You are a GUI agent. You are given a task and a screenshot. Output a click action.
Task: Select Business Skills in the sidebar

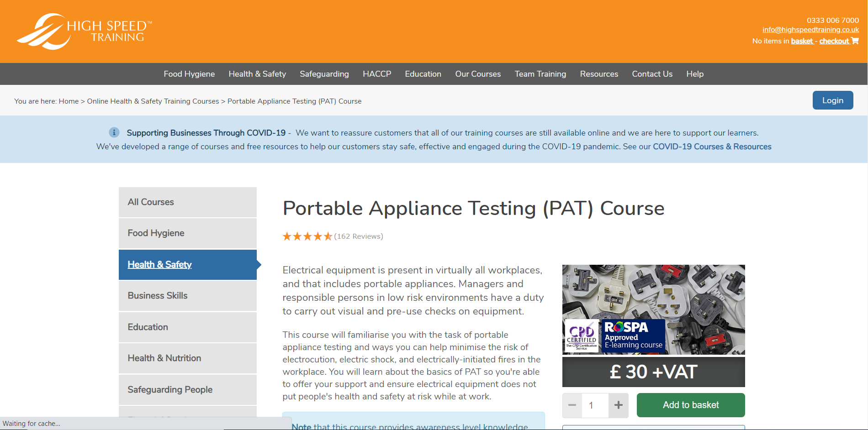(x=158, y=296)
